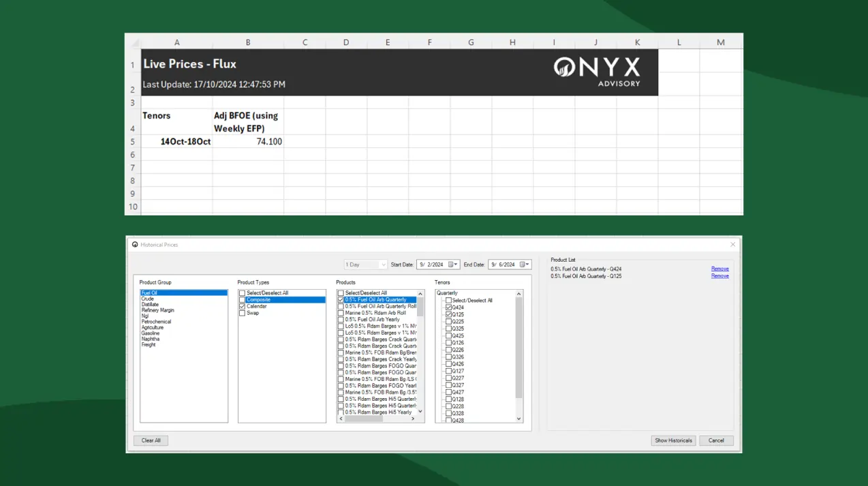
Task: Remove the Q125 entry from Product List
Action: (x=719, y=276)
